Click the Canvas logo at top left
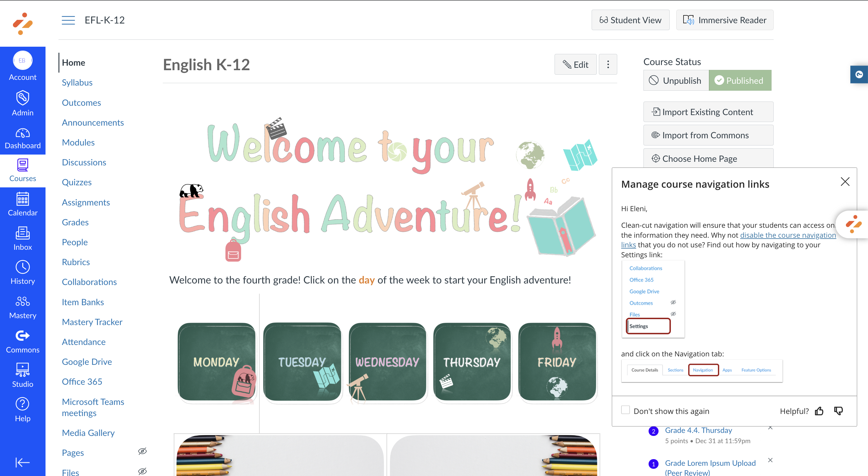 click(x=23, y=23)
